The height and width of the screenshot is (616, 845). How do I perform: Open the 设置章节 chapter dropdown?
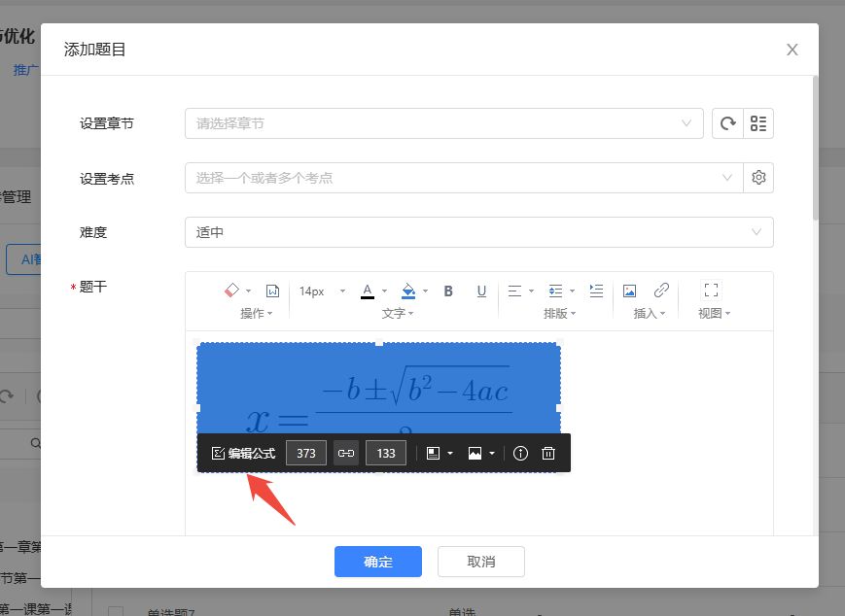click(443, 123)
